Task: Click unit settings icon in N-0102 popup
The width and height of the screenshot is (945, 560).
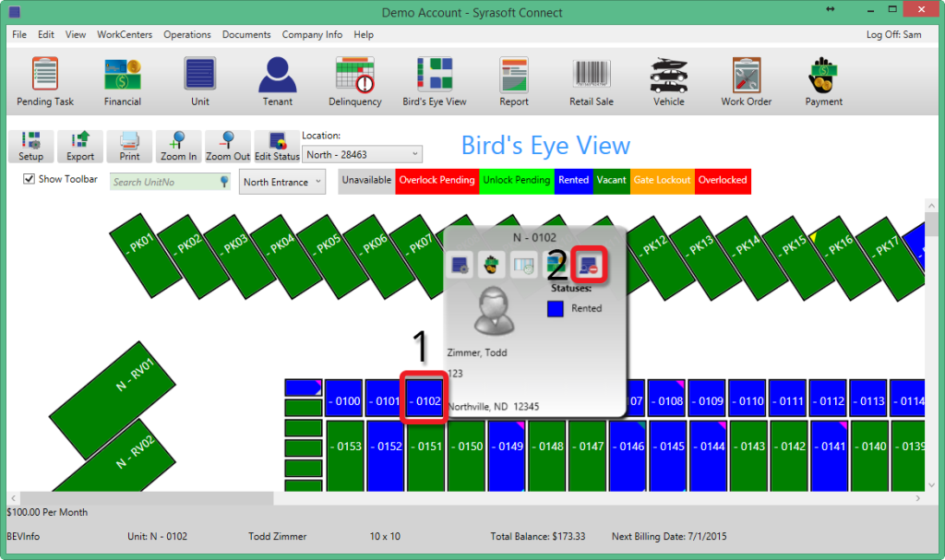Action: [x=460, y=265]
